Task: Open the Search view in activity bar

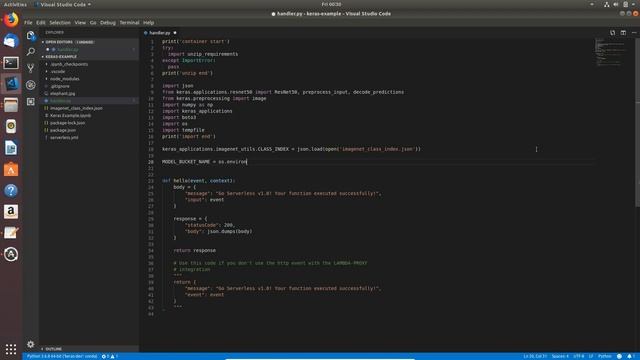Action: tap(31, 52)
